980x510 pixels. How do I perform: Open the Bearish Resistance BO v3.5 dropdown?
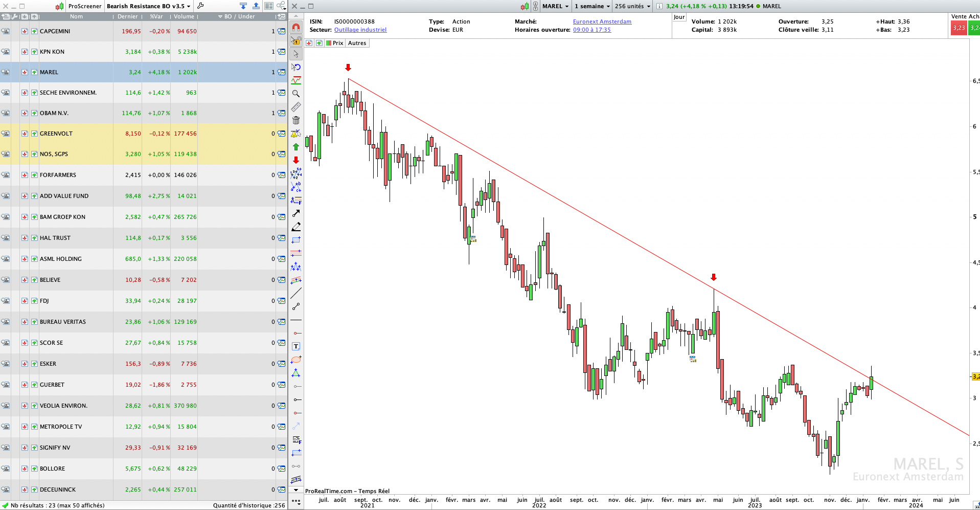(x=148, y=6)
